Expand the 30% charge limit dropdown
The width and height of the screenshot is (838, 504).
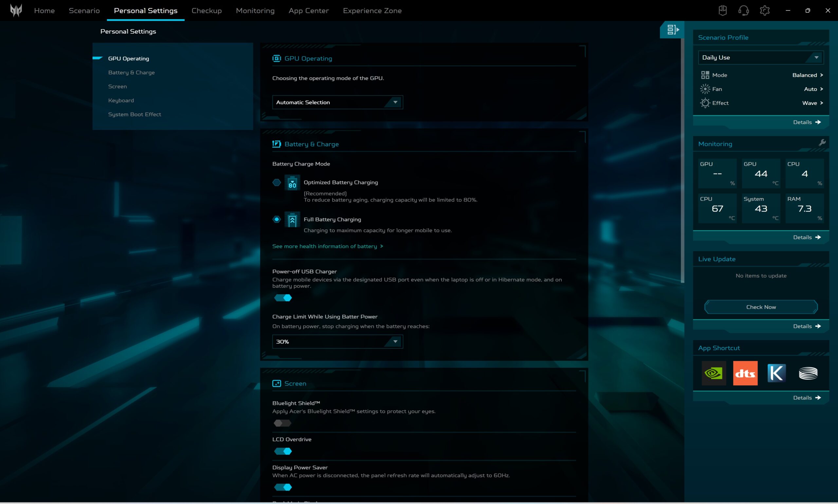pyautogui.click(x=337, y=341)
